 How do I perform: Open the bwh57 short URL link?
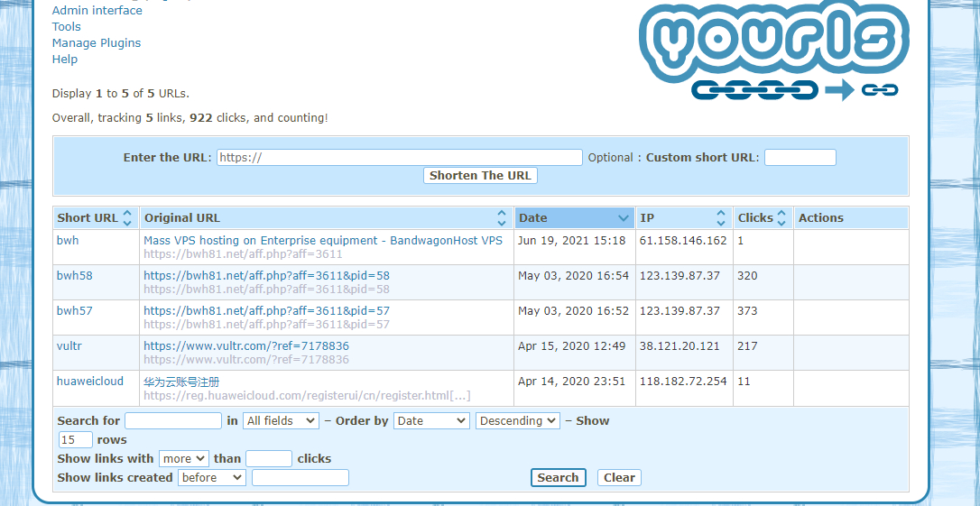[x=74, y=310]
